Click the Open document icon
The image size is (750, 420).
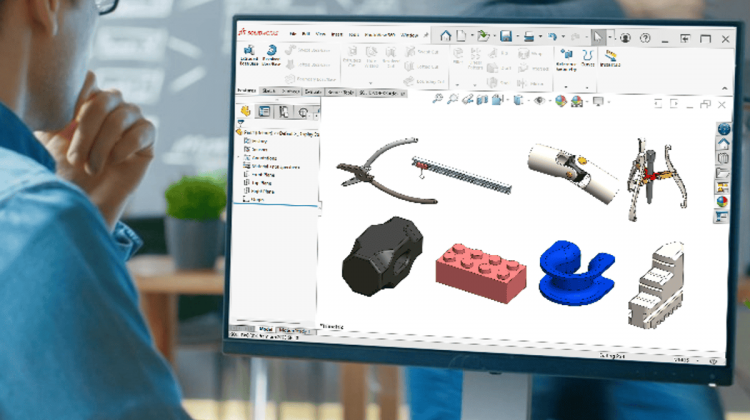(483, 36)
